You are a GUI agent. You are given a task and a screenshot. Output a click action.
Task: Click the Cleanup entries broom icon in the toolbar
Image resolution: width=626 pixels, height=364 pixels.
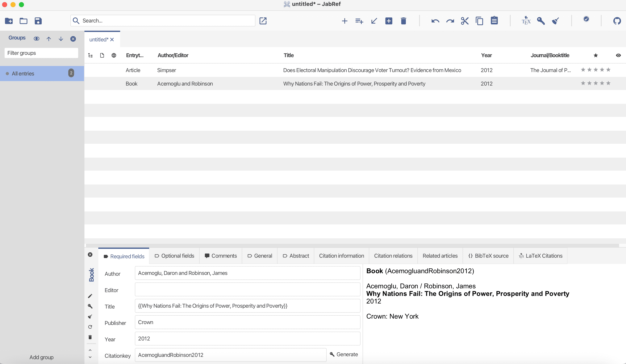[x=556, y=21]
